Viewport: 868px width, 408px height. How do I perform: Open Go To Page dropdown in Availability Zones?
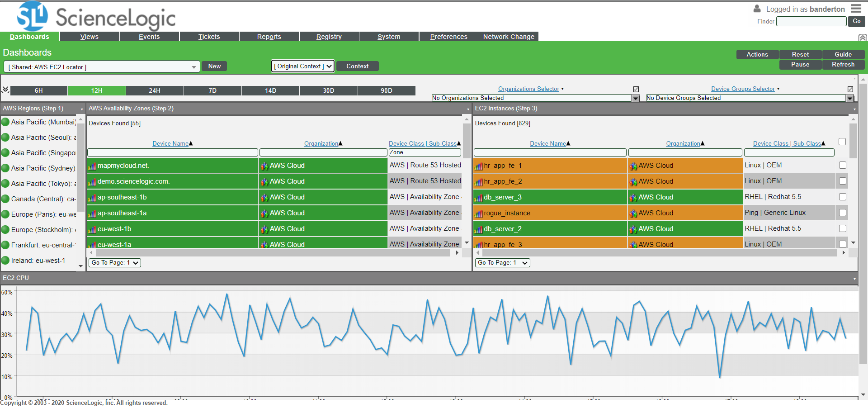[115, 263]
